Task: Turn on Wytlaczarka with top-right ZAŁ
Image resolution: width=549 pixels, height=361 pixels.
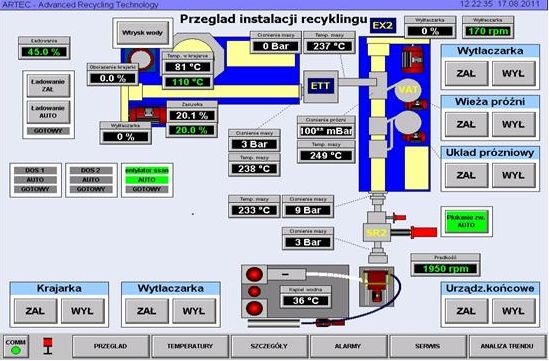Action: click(x=466, y=74)
